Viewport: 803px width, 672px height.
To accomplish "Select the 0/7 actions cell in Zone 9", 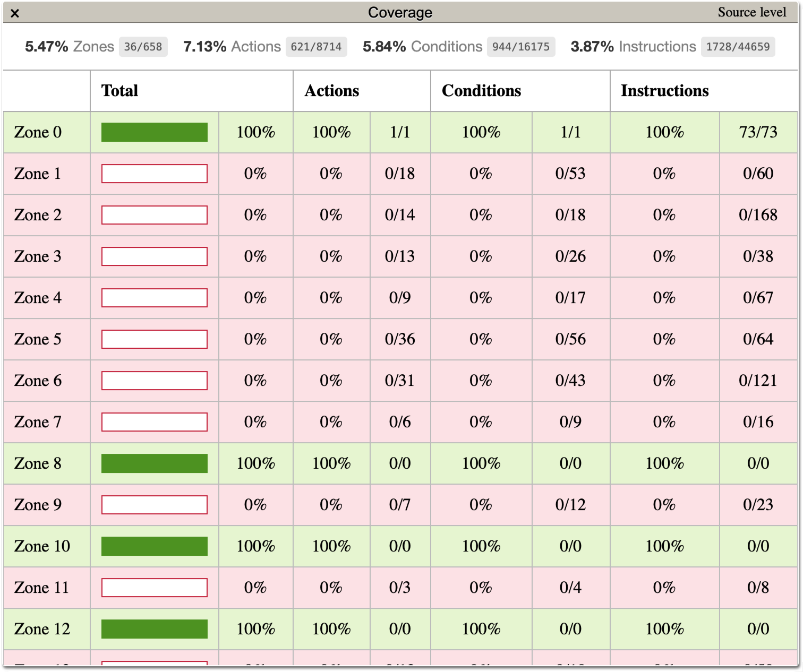I will (400, 505).
